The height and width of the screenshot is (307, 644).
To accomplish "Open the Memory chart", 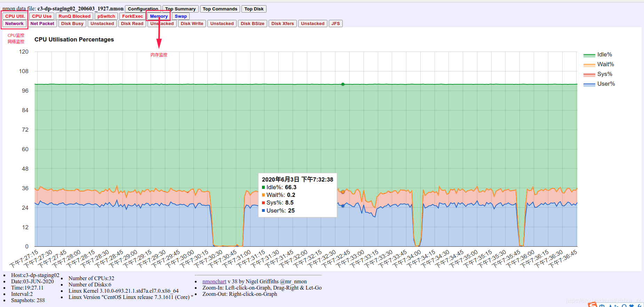I will (x=159, y=16).
